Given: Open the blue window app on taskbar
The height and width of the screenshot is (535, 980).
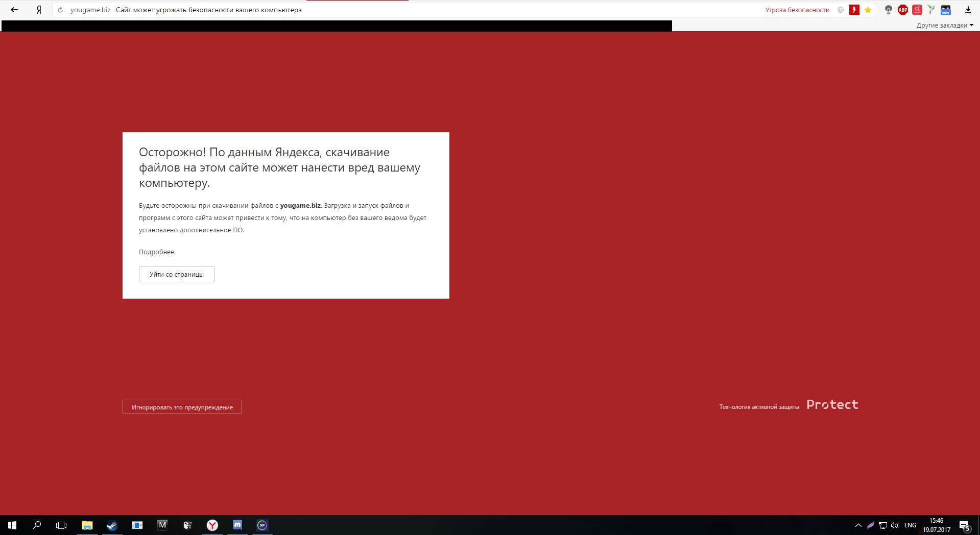Looking at the screenshot, I should click(x=137, y=525).
